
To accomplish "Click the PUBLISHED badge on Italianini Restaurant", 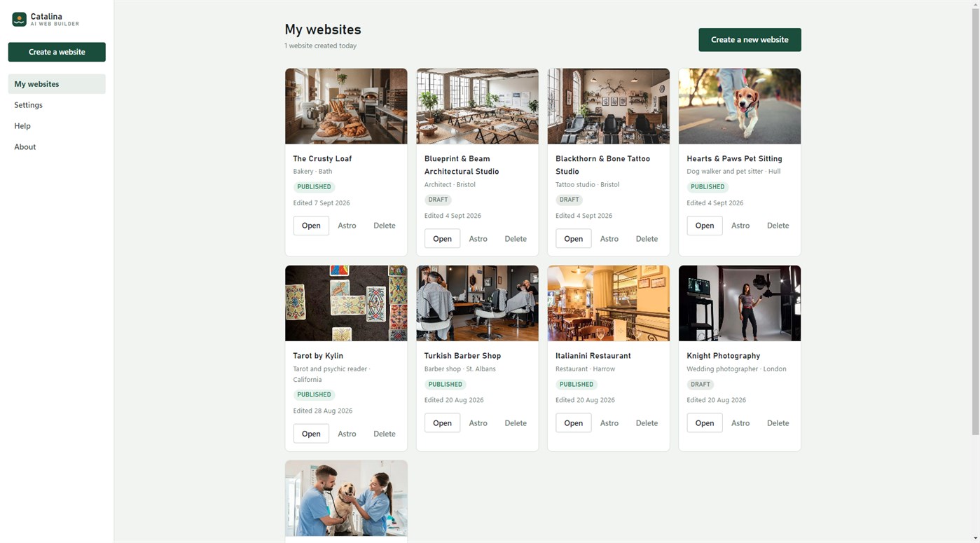I will [x=577, y=384].
